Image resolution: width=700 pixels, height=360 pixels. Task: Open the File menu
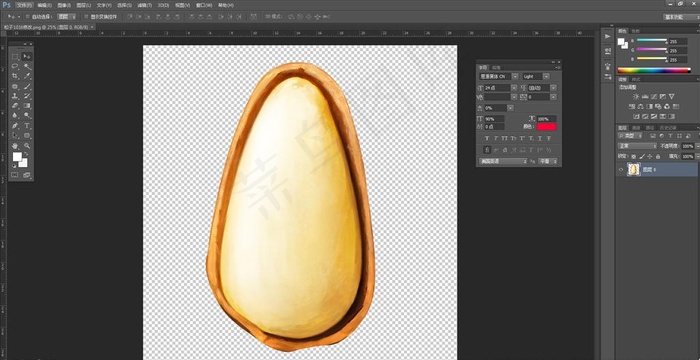point(24,5)
